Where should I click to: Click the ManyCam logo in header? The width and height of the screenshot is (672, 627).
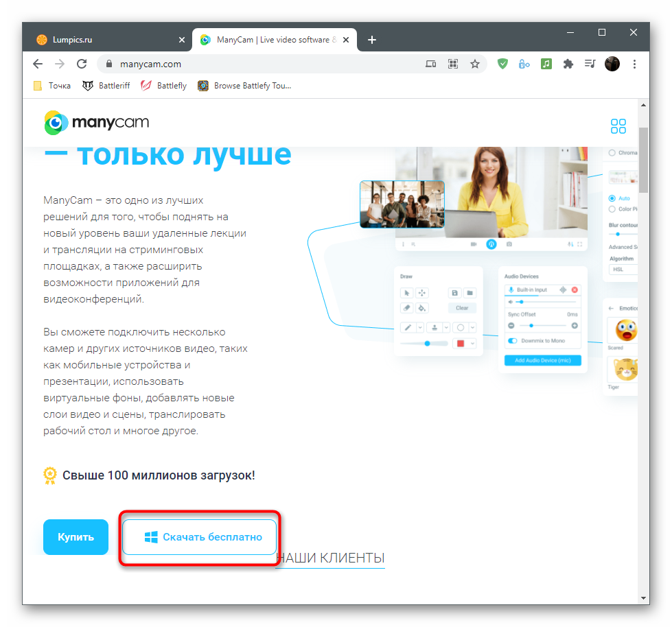click(97, 123)
